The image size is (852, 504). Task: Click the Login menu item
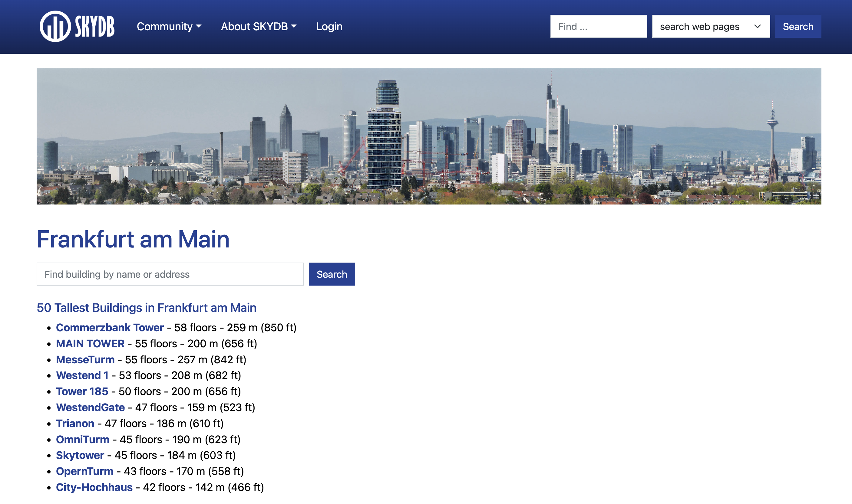[x=329, y=27]
